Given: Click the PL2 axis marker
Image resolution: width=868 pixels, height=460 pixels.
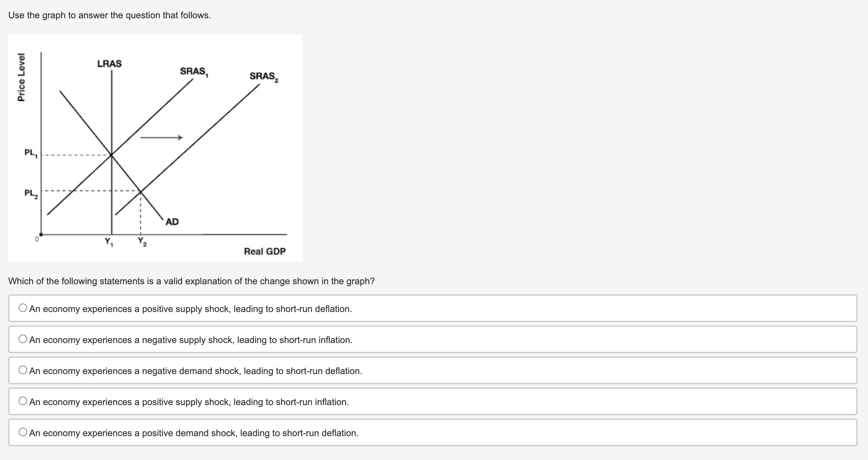Looking at the screenshot, I should (30, 192).
